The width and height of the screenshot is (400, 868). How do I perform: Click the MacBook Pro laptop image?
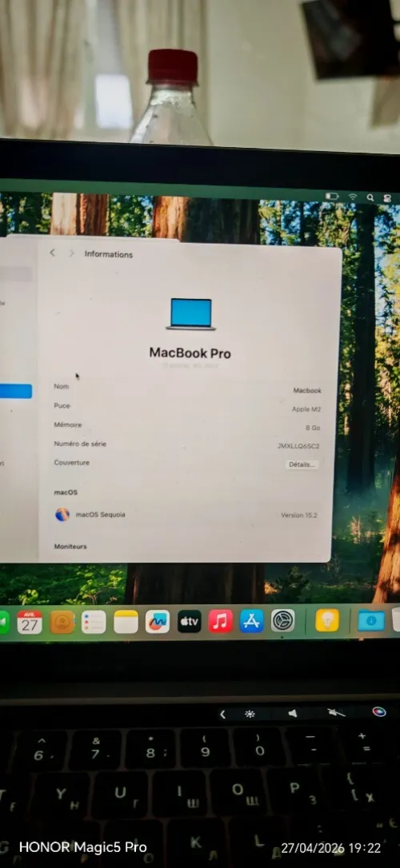point(190,314)
